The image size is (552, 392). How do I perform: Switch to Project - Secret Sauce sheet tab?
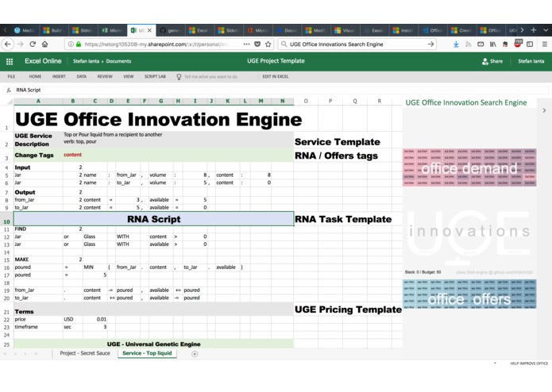(85, 353)
